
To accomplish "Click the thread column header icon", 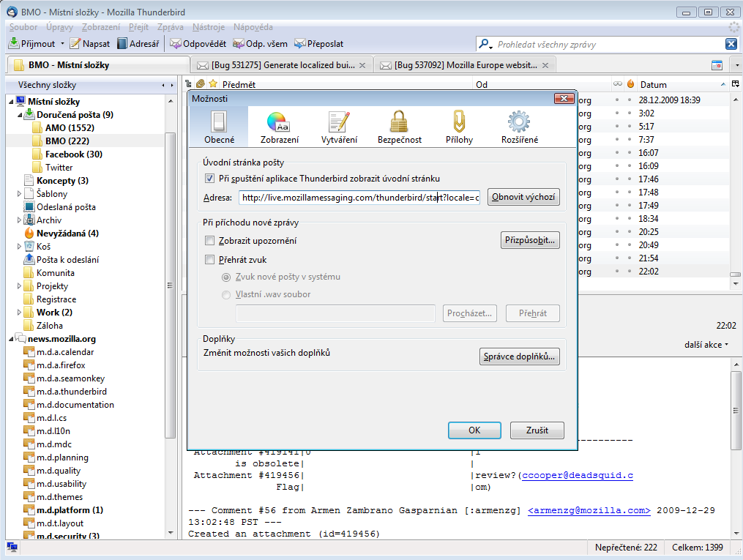I will [x=188, y=84].
